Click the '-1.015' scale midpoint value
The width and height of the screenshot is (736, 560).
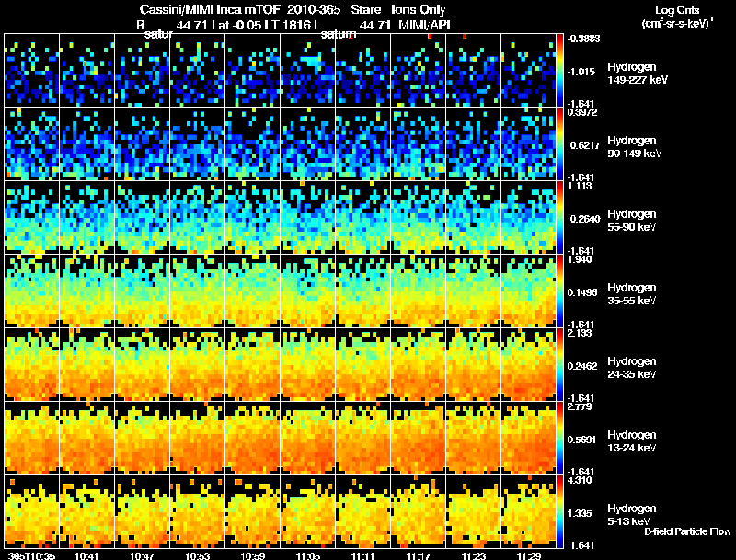tap(581, 72)
